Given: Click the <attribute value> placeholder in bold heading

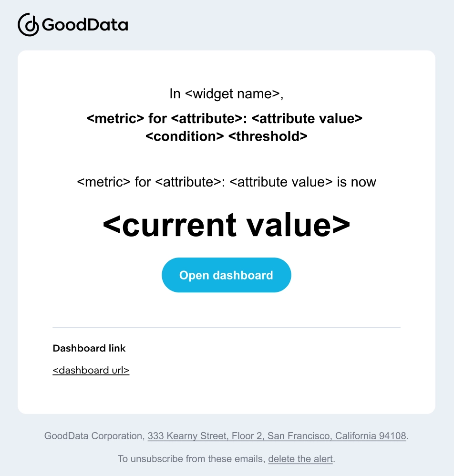Looking at the screenshot, I should [307, 118].
